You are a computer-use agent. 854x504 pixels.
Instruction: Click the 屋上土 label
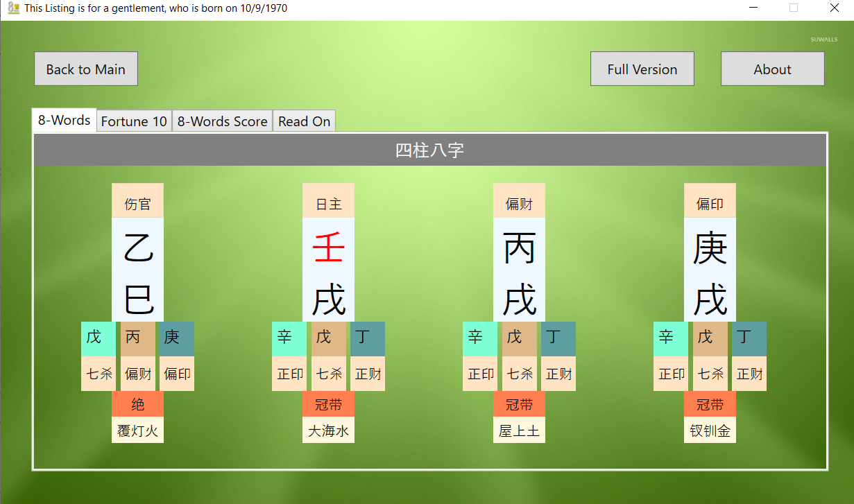tap(519, 431)
